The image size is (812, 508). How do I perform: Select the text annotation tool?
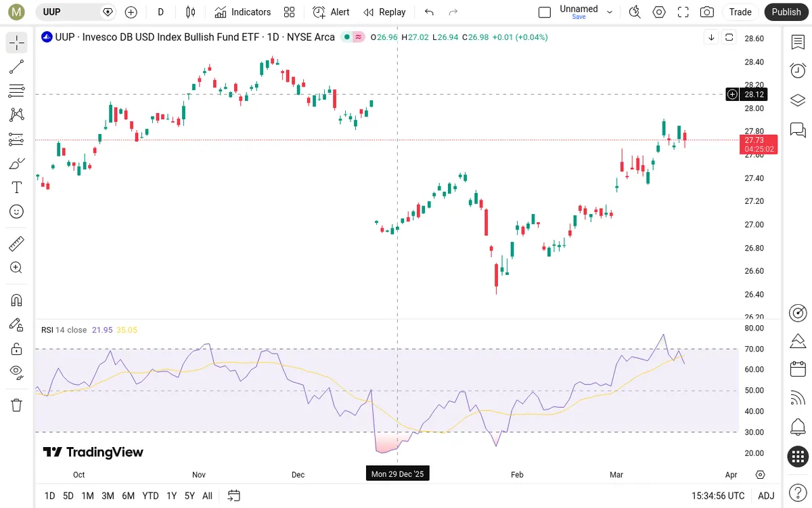pos(17,188)
